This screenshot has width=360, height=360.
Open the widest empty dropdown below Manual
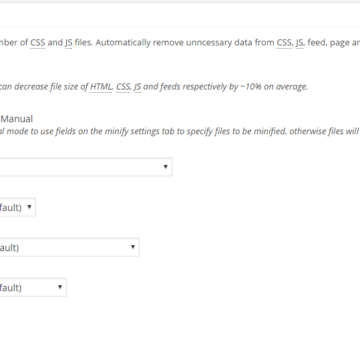[x=86, y=167]
